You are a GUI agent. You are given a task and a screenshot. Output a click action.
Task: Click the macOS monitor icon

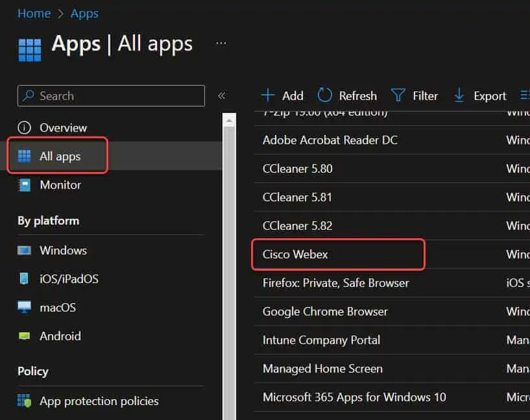(x=25, y=307)
